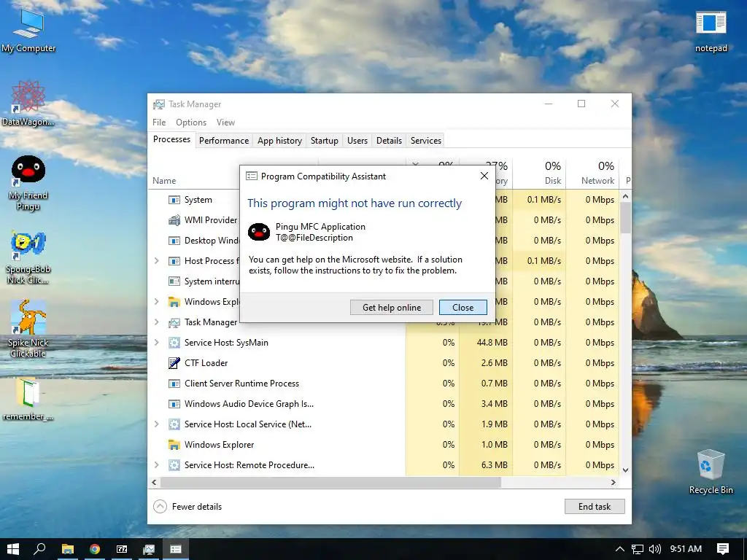Open the Action Center notifications icon
The height and width of the screenshot is (560, 747).
coord(723,549)
